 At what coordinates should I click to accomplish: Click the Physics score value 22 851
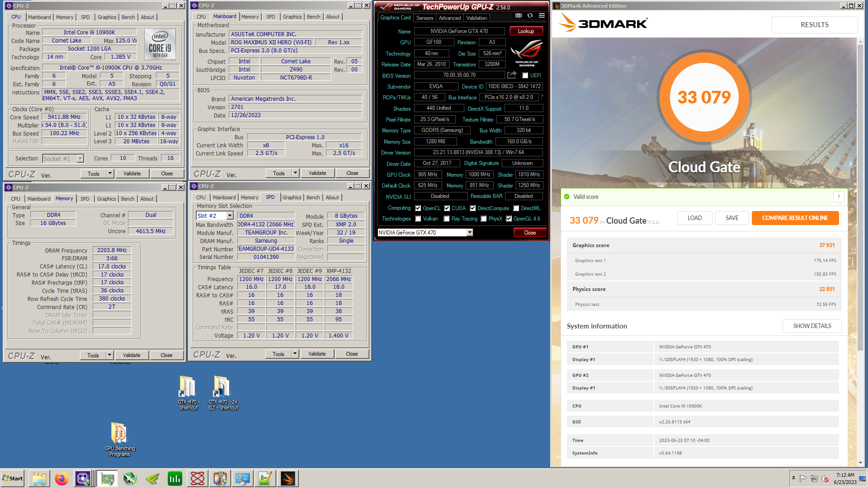coord(827,289)
